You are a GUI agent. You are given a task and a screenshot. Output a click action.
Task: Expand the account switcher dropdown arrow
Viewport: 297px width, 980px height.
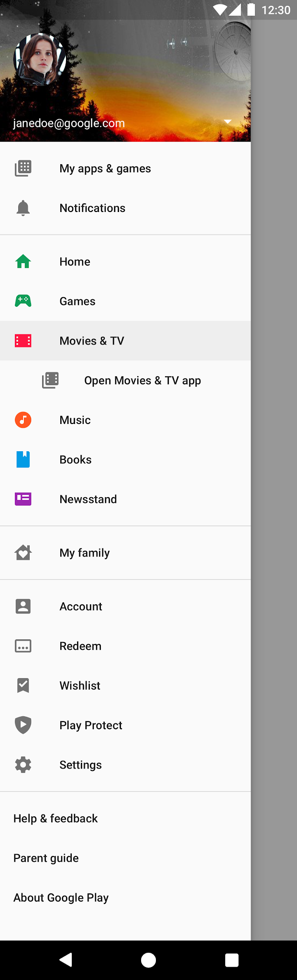click(x=228, y=122)
